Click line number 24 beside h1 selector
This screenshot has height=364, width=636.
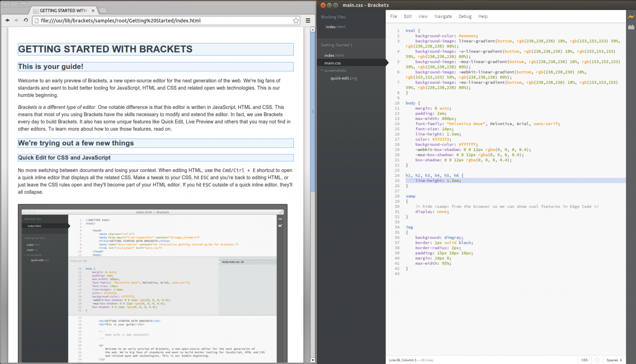point(397,175)
